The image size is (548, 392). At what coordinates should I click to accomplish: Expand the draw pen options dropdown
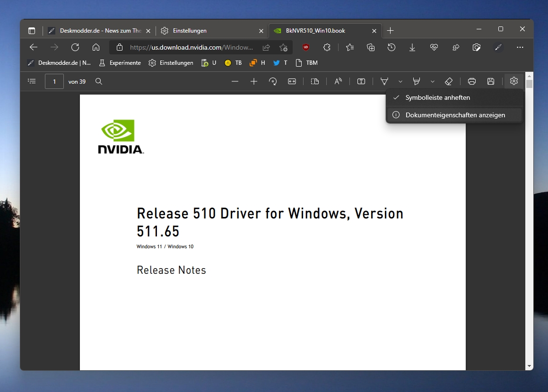coord(400,81)
